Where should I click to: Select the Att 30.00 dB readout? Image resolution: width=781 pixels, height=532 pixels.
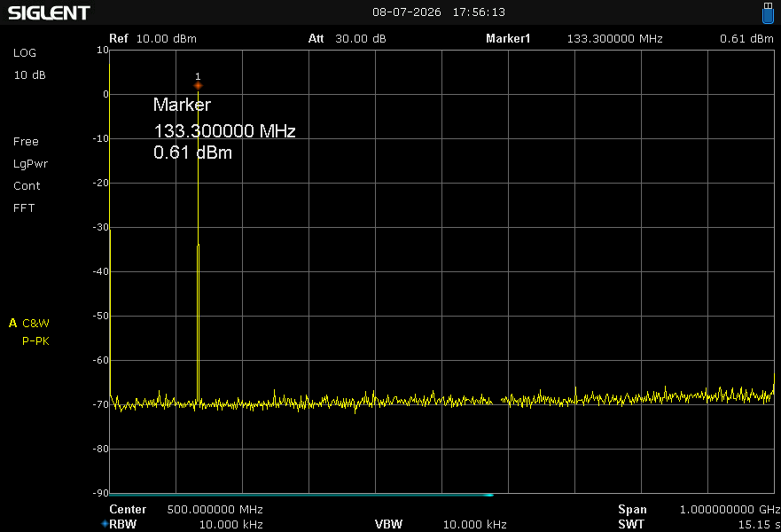(x=348, y=39)
